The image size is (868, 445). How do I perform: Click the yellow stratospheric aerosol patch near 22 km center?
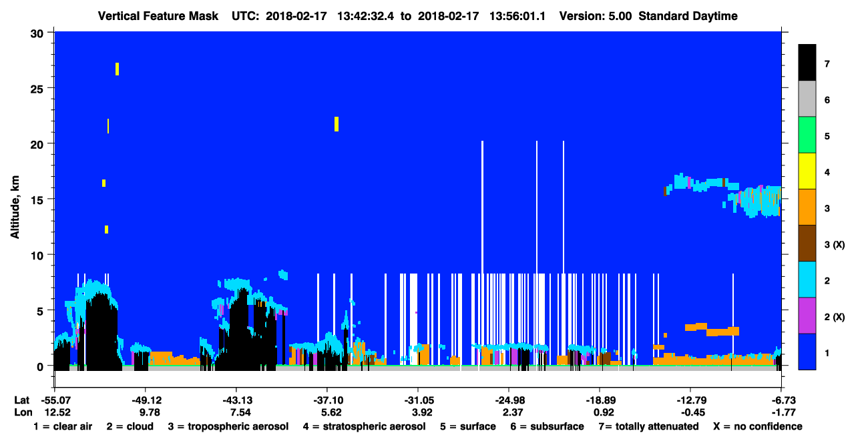coord(337,124)
